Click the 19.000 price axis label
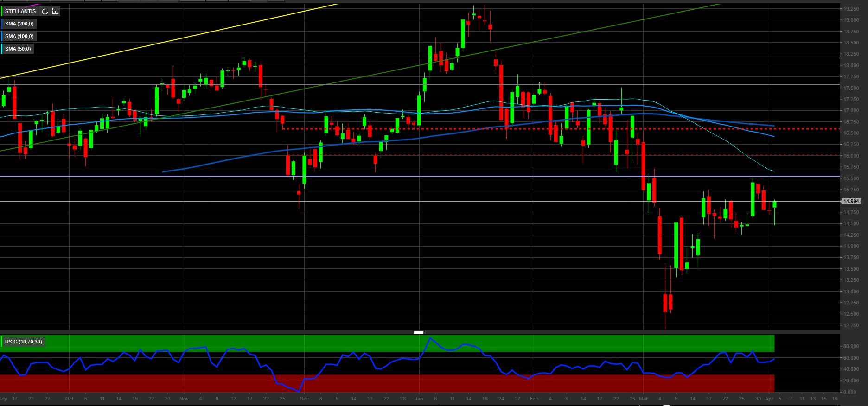This screenshot has height=406, width=868. coord(850,20)
